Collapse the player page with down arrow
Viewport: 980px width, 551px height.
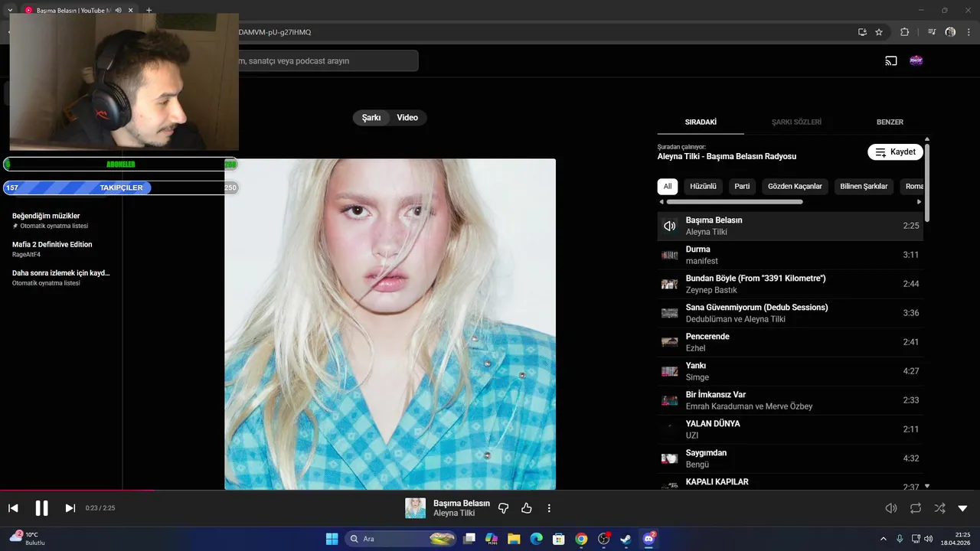point(962,508)
